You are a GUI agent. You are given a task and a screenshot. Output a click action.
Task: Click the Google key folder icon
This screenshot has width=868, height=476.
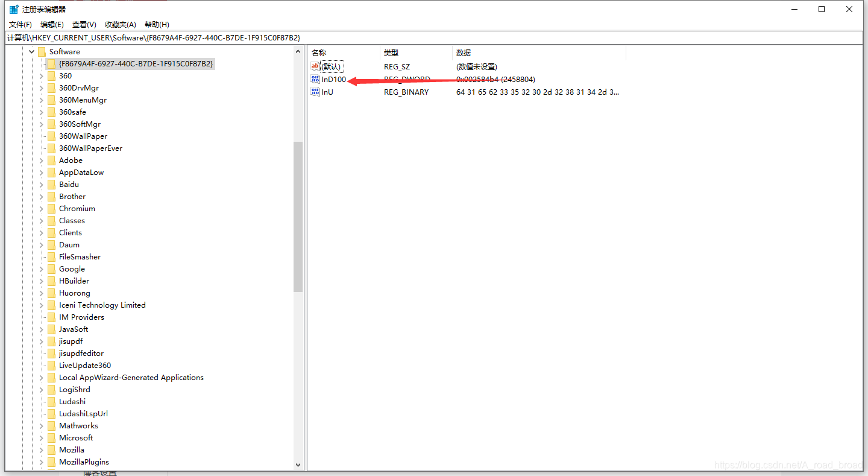51,268
